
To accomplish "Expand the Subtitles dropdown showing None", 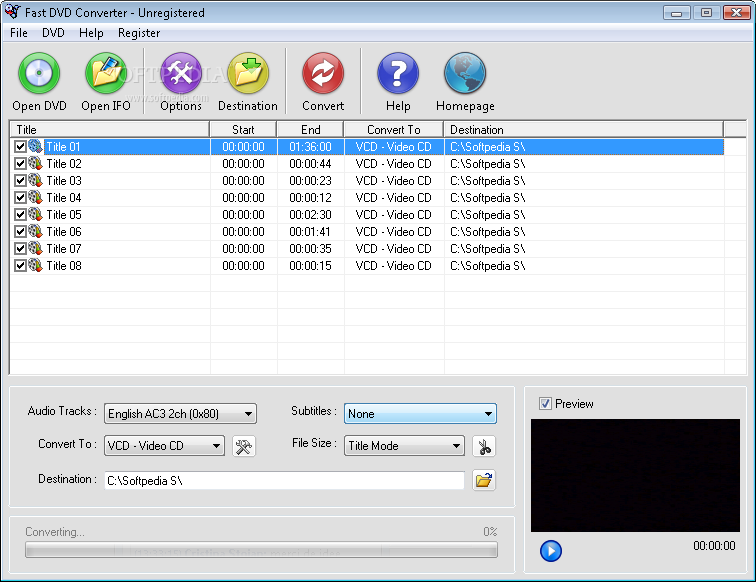I will click(420, 414).
